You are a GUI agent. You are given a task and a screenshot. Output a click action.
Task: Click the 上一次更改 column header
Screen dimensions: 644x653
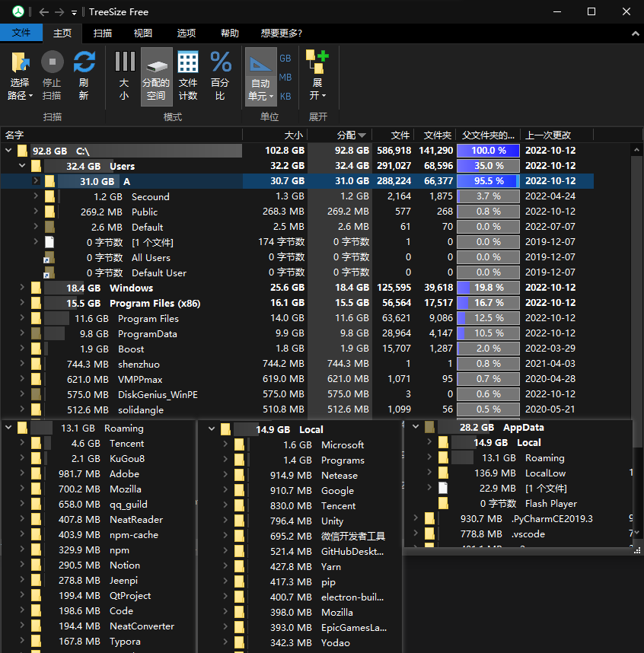548,135
